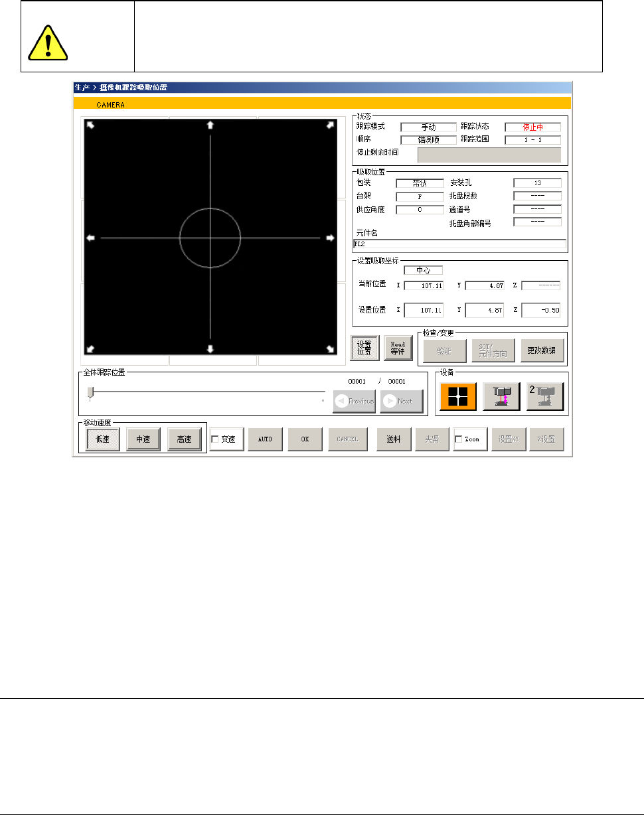Click the 更改数据 button
Screen dimensions: 644x815
[x=542, y=350]
